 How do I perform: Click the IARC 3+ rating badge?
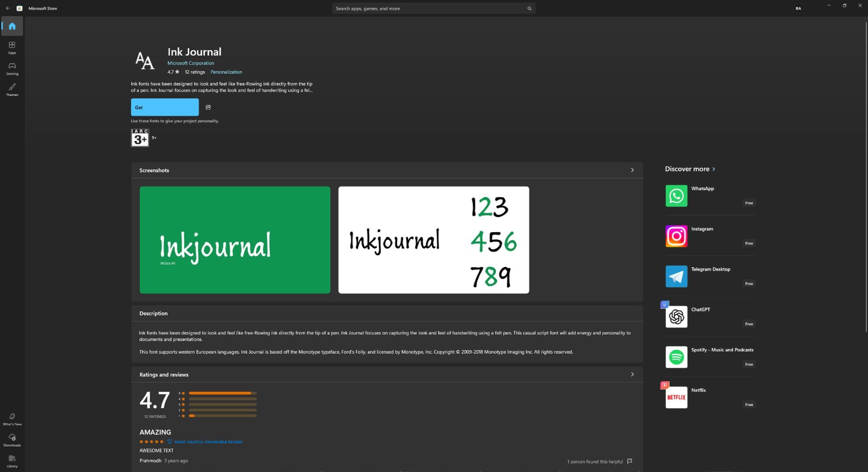coord(140,138)
